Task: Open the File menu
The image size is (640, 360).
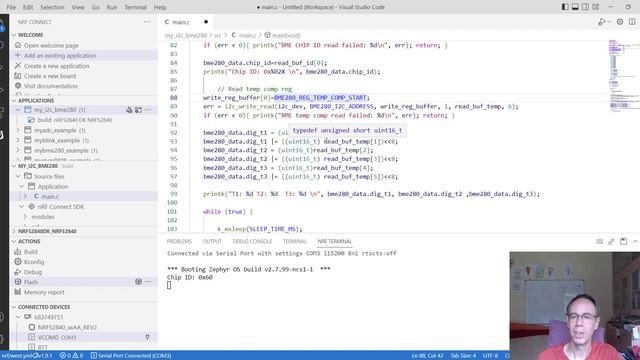Action: point(11,7)
